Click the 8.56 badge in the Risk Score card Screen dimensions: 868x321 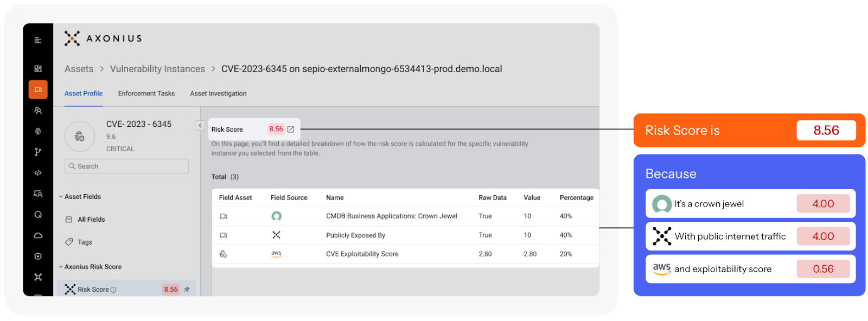coord(276,129)
